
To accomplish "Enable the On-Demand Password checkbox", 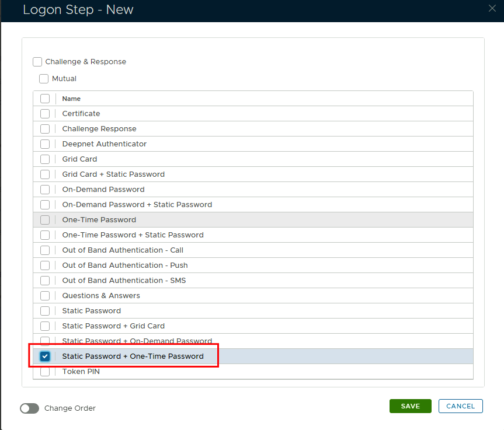I will click(45, 190).
